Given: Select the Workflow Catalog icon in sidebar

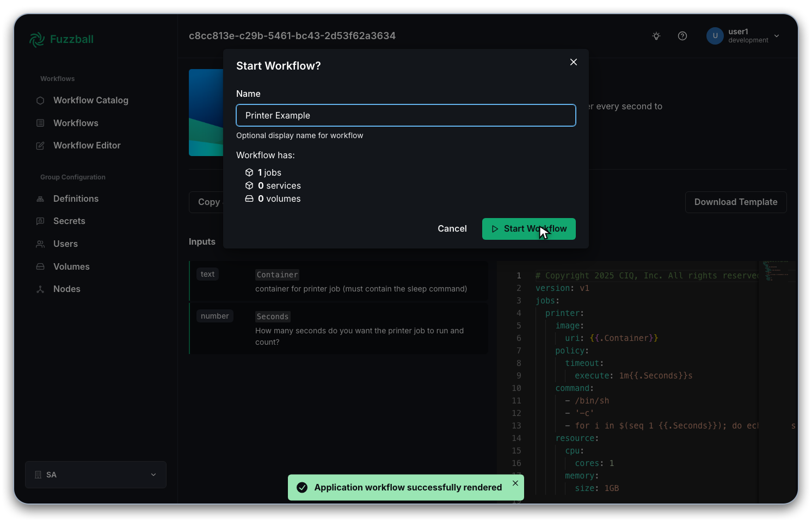Looking at the screenshot, I should (x=40, y=101).
